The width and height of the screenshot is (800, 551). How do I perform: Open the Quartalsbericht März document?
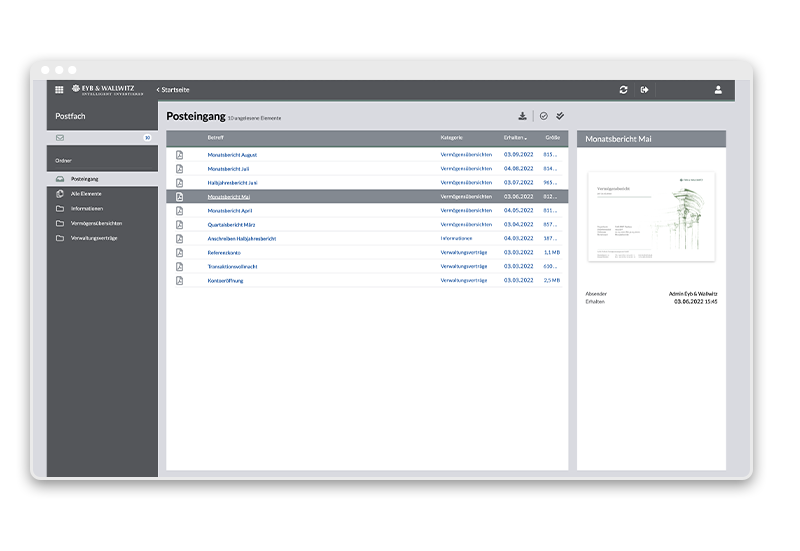click(232, 225)
